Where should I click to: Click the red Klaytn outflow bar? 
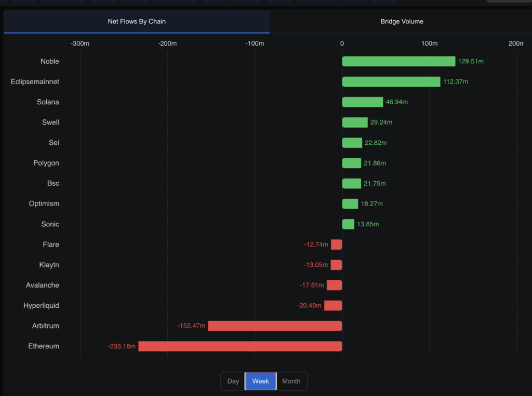tap(336, 265)
